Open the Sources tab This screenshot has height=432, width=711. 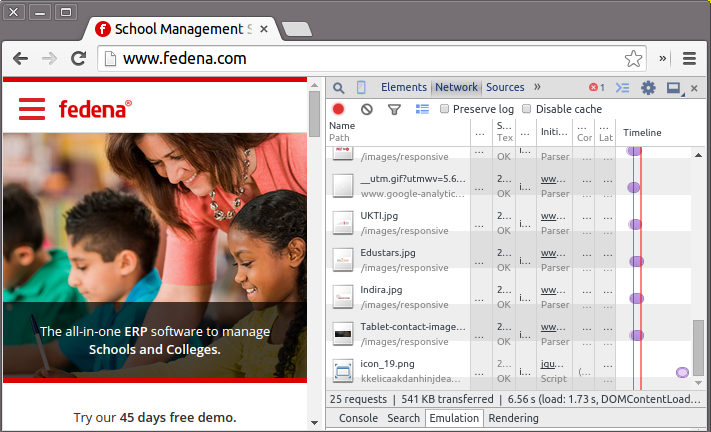(505, 88)
